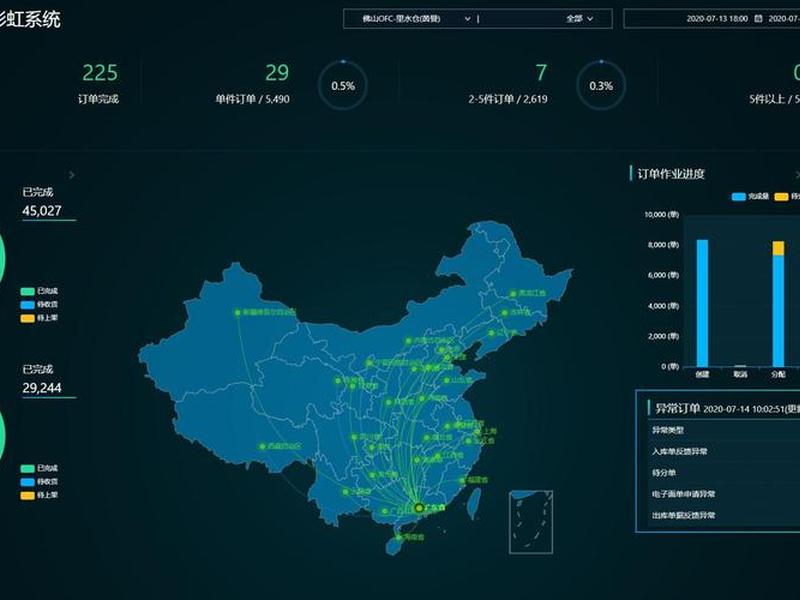Click the 29 单件订单 count
Viewport: 800px width, 600px height.
coord(277,73)
